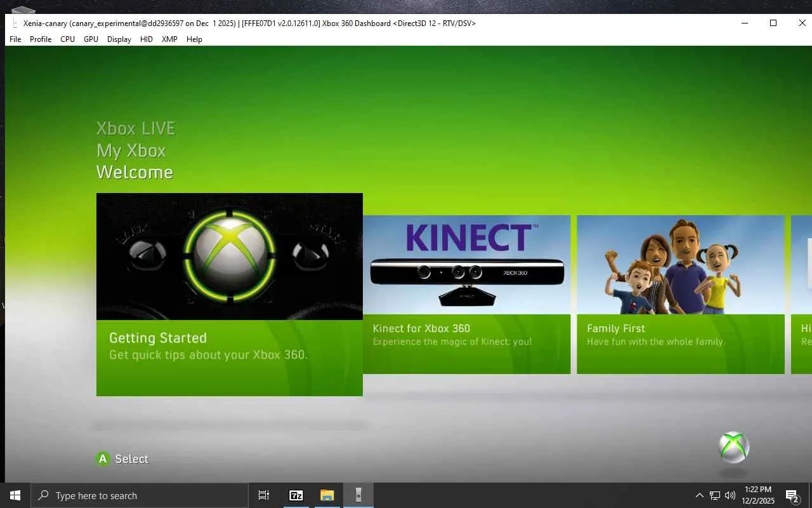Open the volume tray icon
The width and height of the screenshot is (812, 508).
coord(730,495)
